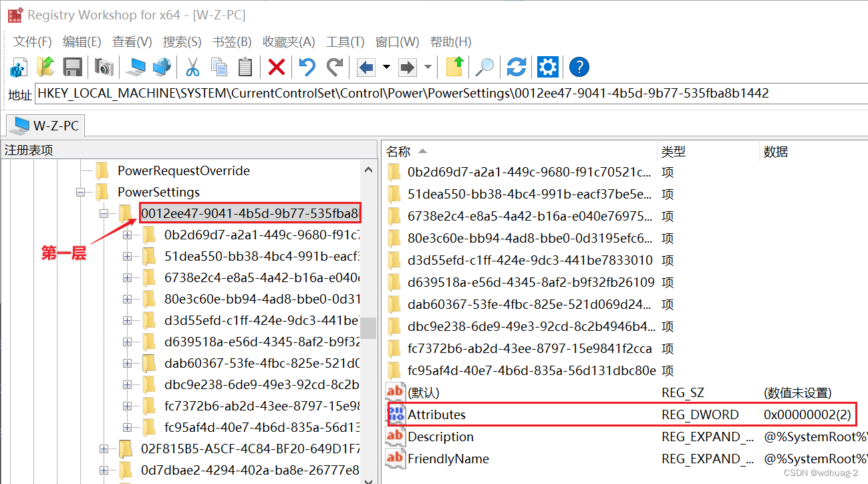The width and height of the screenshot is (868, 484).
Task: Click the 注册表项 panel header
Action: click(188, 150)
